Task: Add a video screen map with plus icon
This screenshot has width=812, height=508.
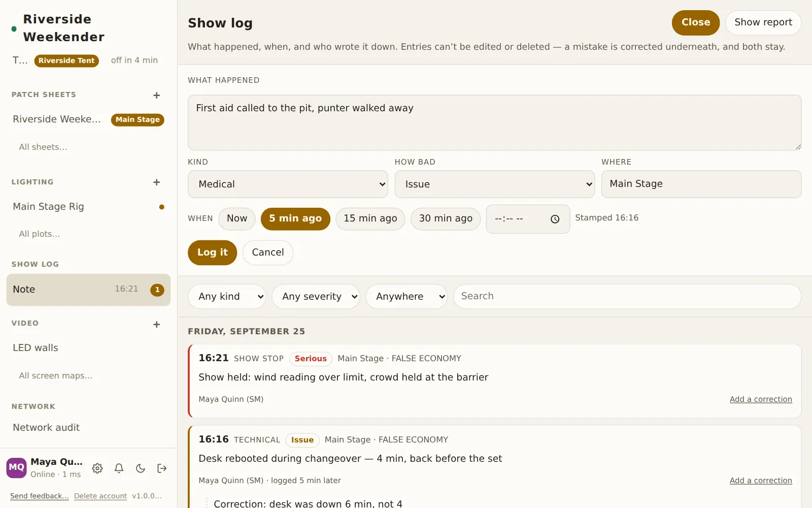Action: (156, 324)
